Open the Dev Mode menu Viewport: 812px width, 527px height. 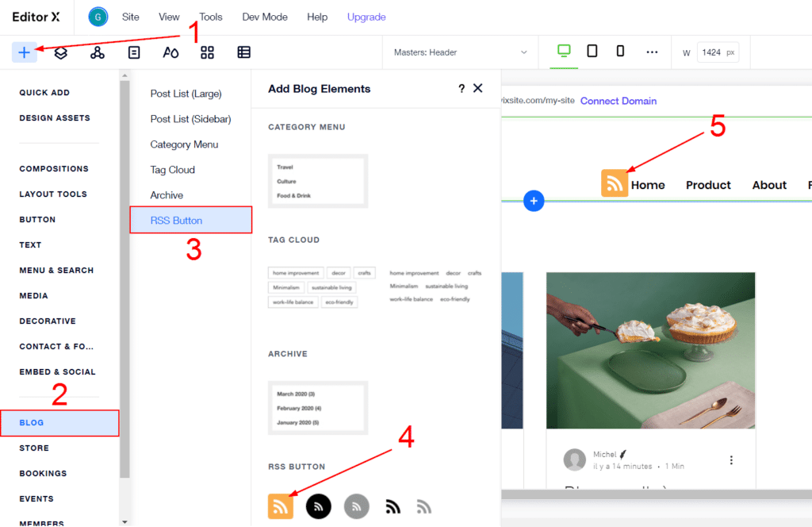(265, 17)
